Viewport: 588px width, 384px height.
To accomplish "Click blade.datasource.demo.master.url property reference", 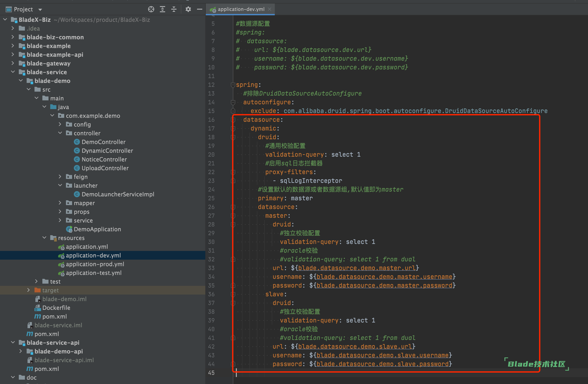I will [x=356, y=268].
